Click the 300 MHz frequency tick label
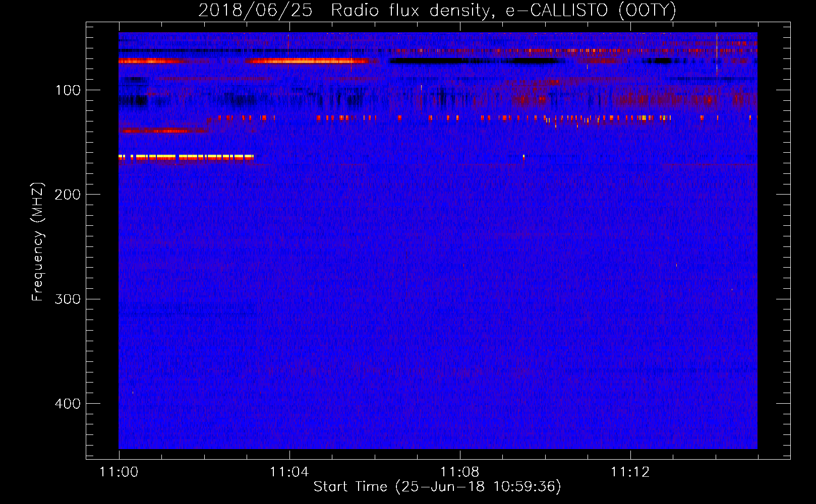816x504 pixels. click(68, 299)
